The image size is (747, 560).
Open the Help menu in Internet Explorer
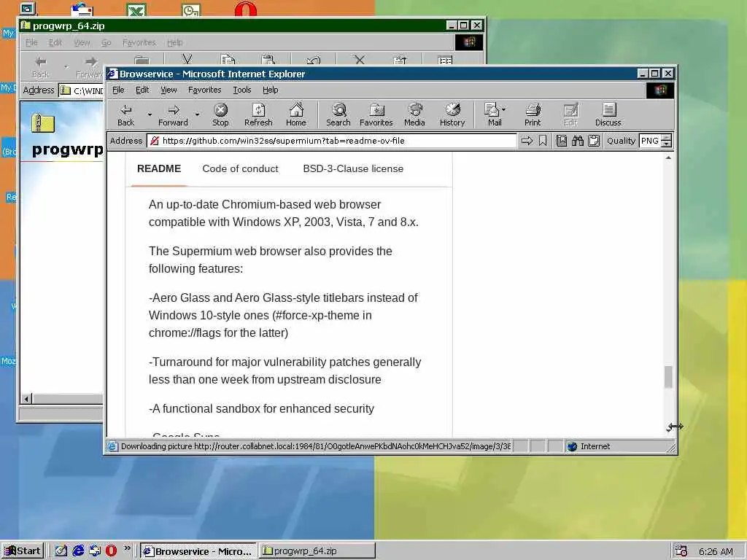[x=270, y=90]
